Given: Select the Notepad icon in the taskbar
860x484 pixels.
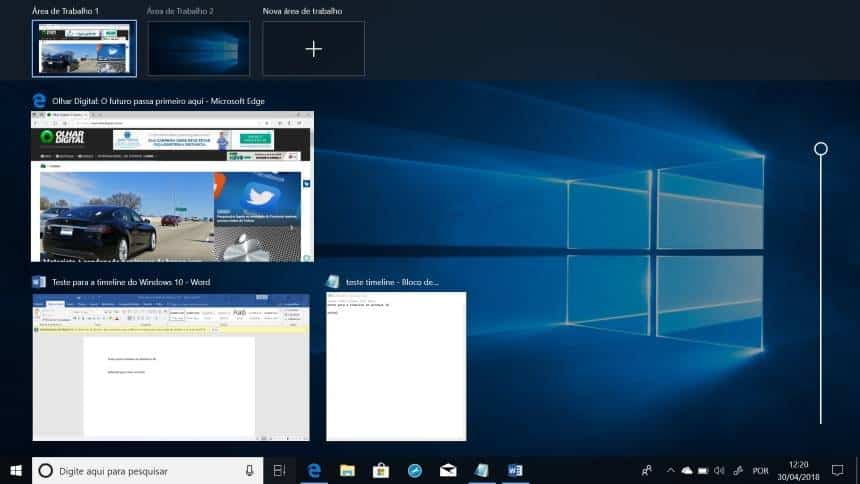Looking at the screenshot, I should (x=482, y=470).
